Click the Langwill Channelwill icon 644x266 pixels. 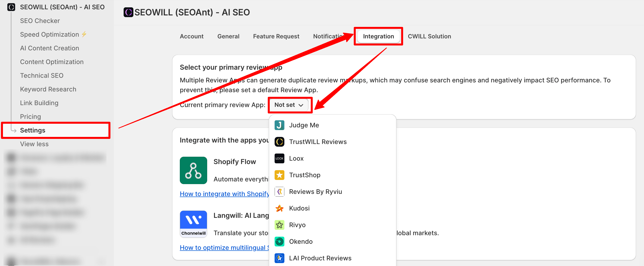tap(193, 224)
